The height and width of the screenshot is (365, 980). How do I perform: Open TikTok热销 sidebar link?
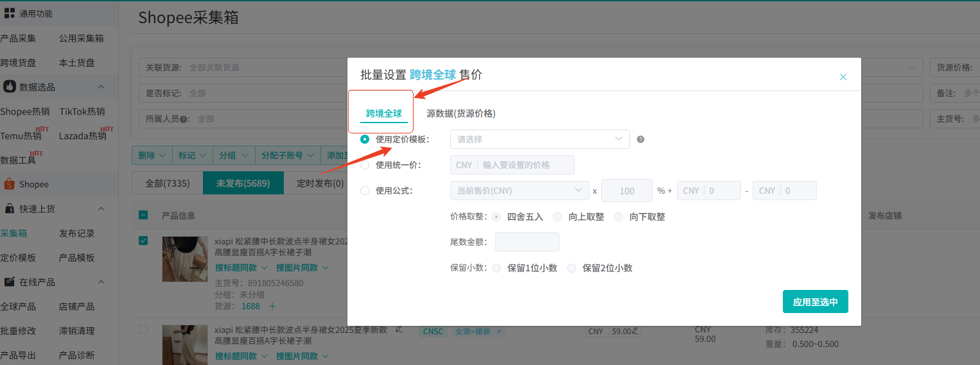click(x=82, y=112)
